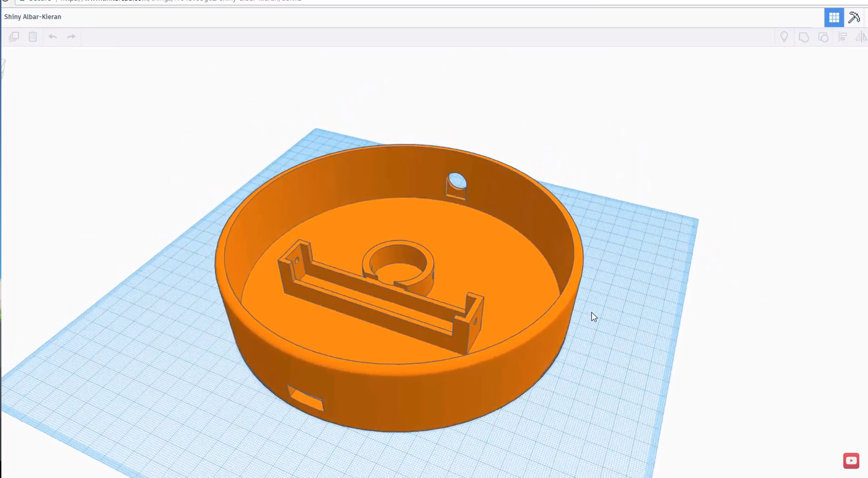Click the Align tool icon

point(843,37)
